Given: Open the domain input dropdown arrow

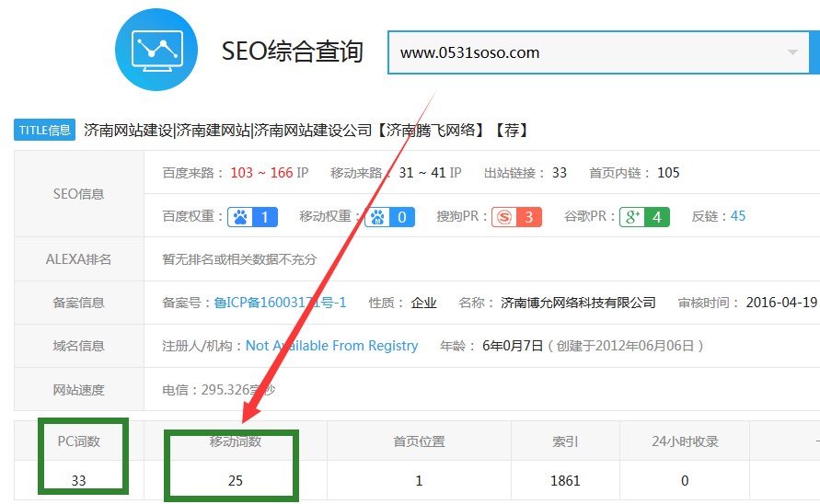Looking at the screenshot, I should [x=792, y=52].
